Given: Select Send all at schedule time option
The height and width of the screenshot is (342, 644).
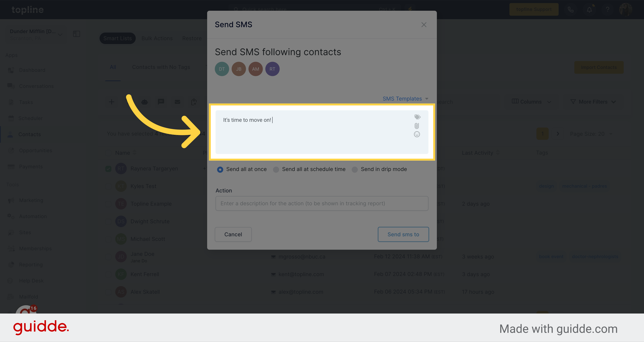Looking at the screenshot, I should pos(276,169).
